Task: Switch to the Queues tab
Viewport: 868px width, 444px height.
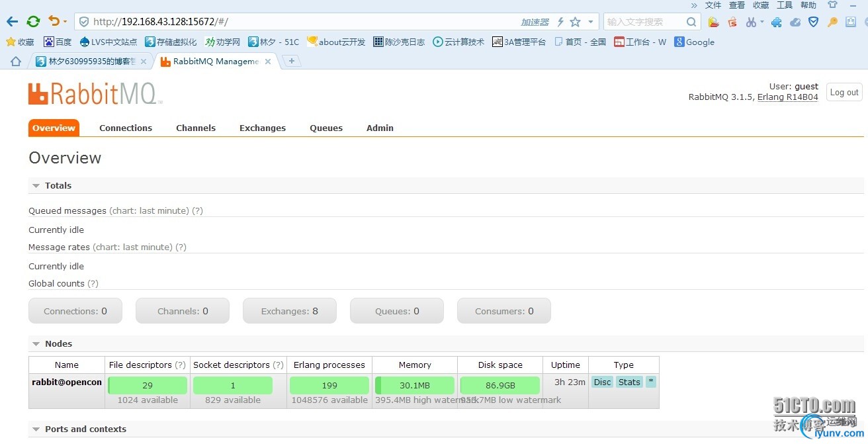Action: (326, 128)
